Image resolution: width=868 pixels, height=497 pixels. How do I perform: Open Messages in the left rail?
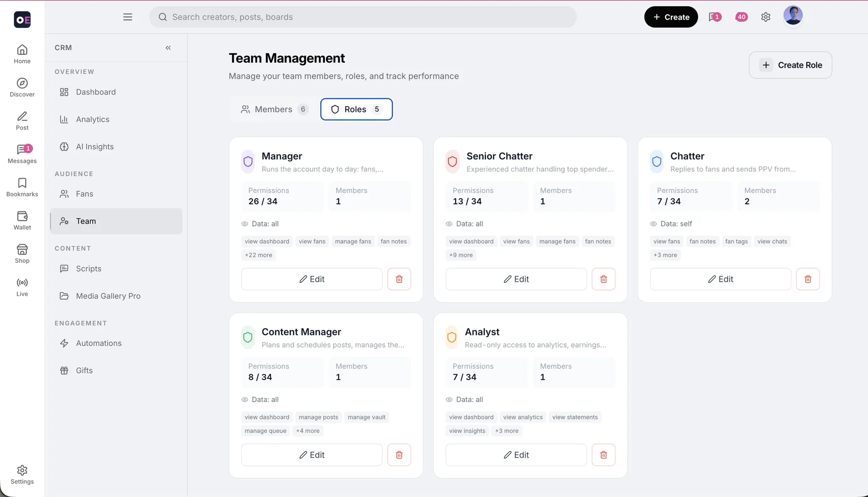click(x=22, y=154)
